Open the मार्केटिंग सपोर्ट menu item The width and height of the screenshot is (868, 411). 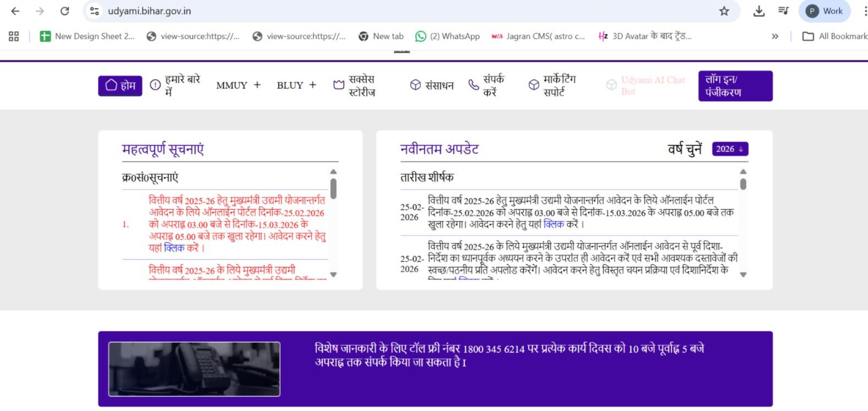coord(560,85)
